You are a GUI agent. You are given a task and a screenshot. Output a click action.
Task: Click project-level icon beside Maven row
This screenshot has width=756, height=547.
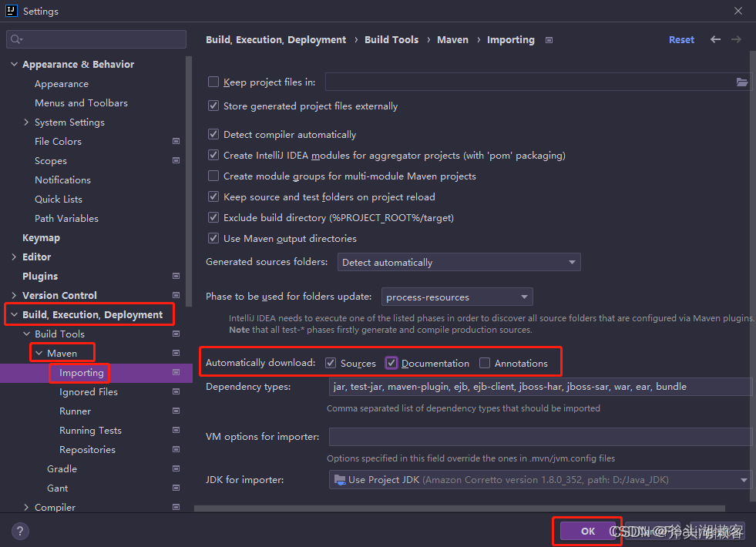[176, 354]
